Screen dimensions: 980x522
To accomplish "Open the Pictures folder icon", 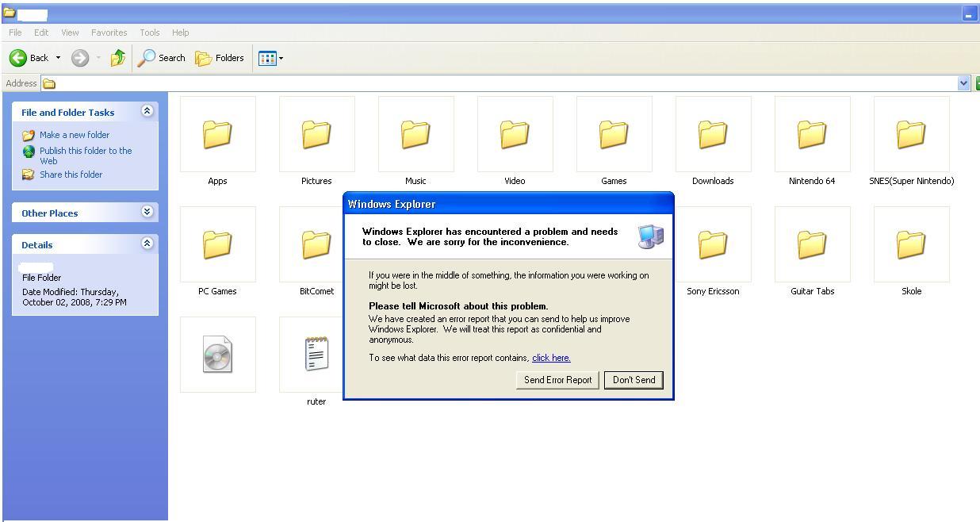I will [x=317, y=134].
